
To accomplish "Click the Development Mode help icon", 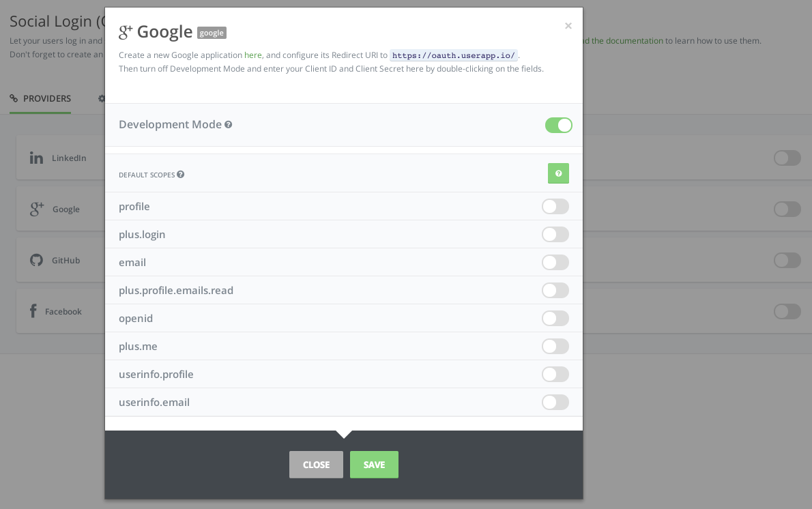I will point(229,125).
